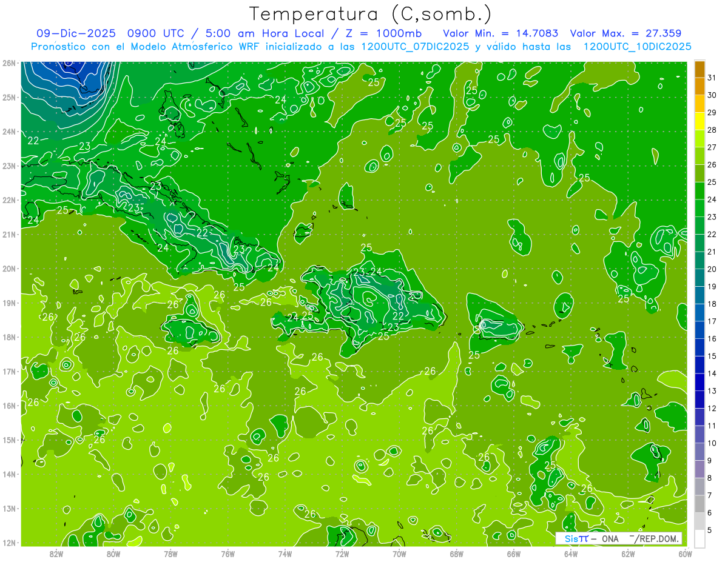Select the validity stamp "1200UTC_10DIC2025"

coord(637,47)
